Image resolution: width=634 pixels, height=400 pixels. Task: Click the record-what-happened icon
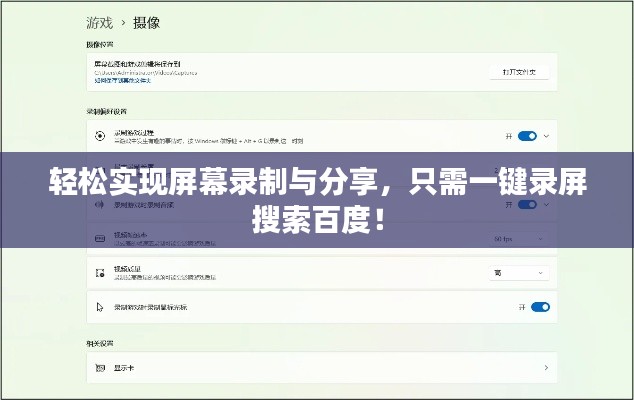coord(98,136)
